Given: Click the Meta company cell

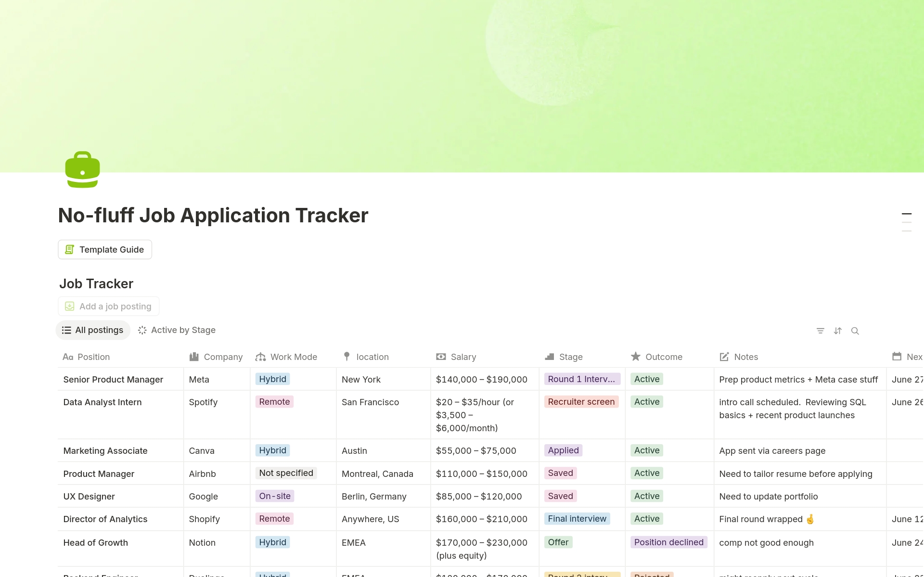Looking at the screenshot, I should (217, 379).
